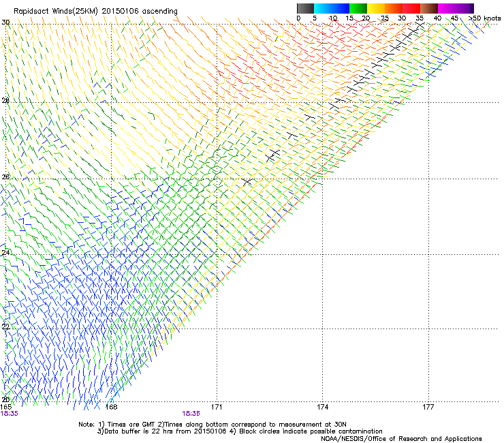Screen dimensions: 504x443
Task: Click the legend number 5
Action: pyautogui.click(x=315, y=18)
